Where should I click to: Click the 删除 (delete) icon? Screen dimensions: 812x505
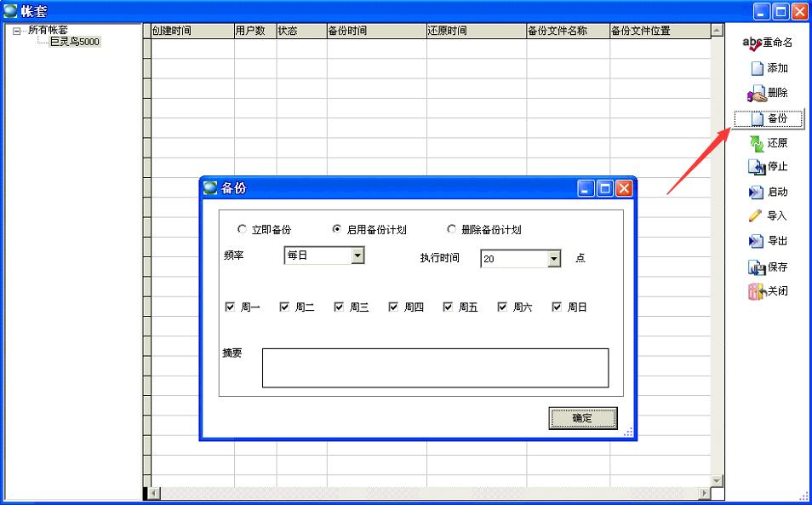click(x=757, y=93)
